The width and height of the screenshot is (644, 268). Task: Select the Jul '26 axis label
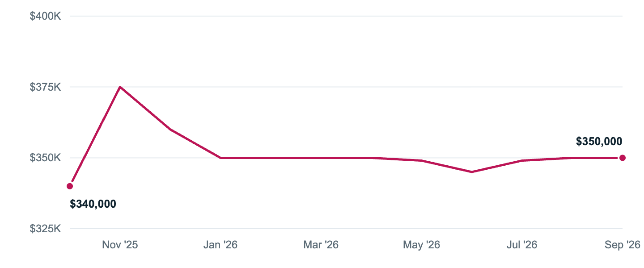[522, 245]
